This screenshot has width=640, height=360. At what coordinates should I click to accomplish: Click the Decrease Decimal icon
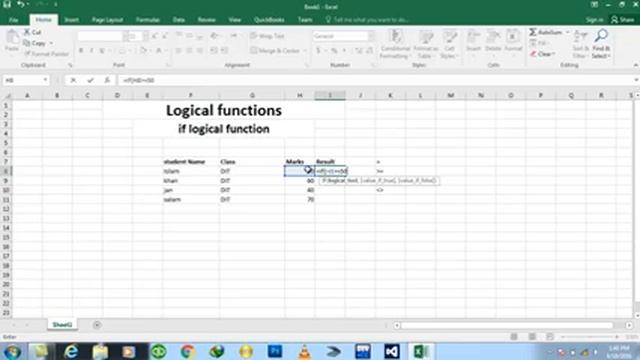click(369, 51)
